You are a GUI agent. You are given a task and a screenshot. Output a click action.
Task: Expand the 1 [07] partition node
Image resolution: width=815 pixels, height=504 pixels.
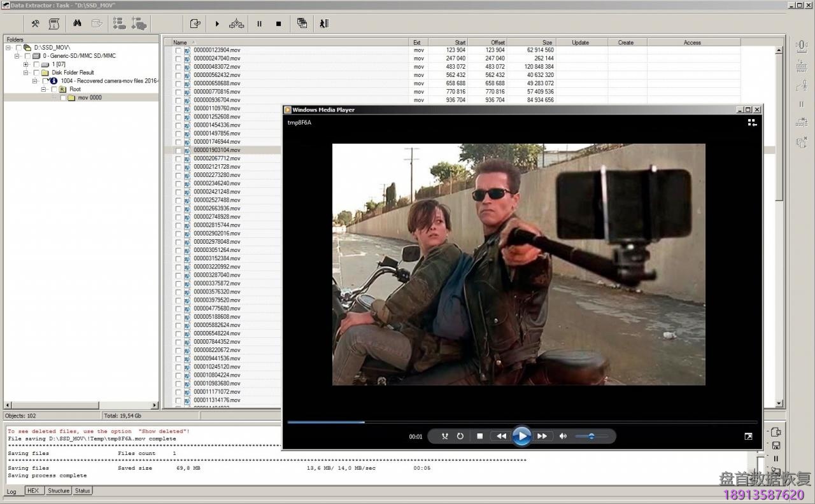click(x=26, y=64)
